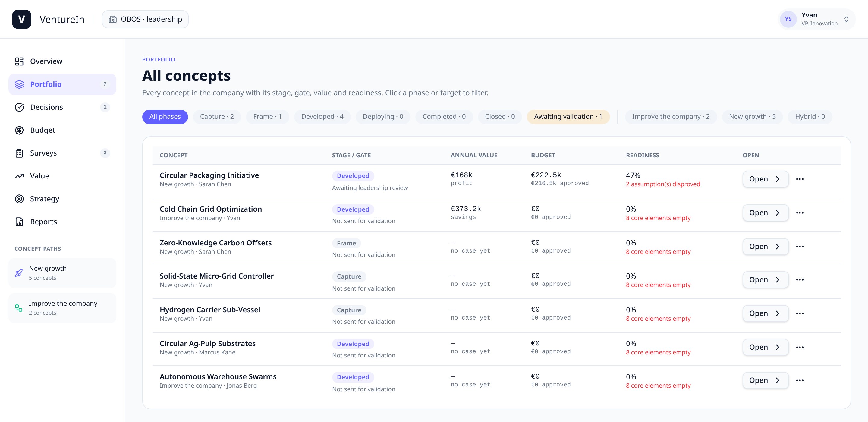Click the VentureIn V logo icon
Viewport: 868px width, 422px height.
pos(22,19)
